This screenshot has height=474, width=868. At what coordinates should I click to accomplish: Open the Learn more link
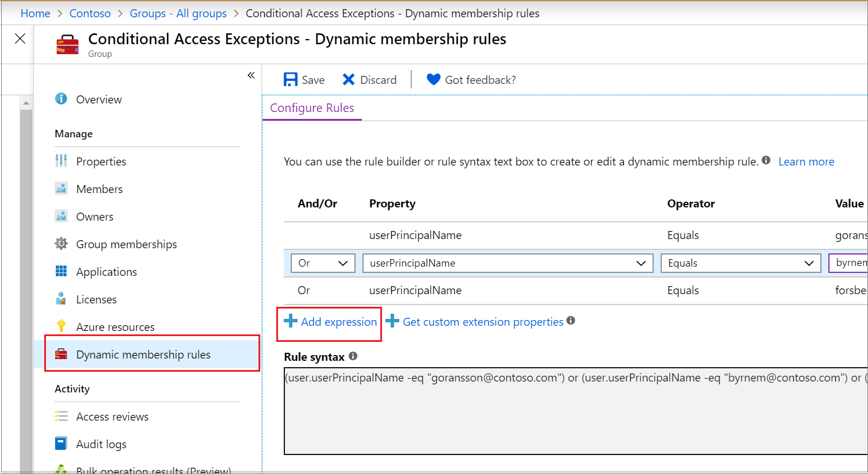pyautogui.click(x=806, y=161)
